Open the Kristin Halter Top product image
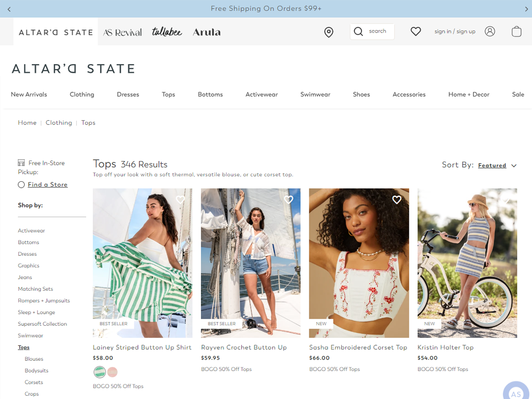The width and height of the screenshot is (532, 399). [x=467, y=263]
